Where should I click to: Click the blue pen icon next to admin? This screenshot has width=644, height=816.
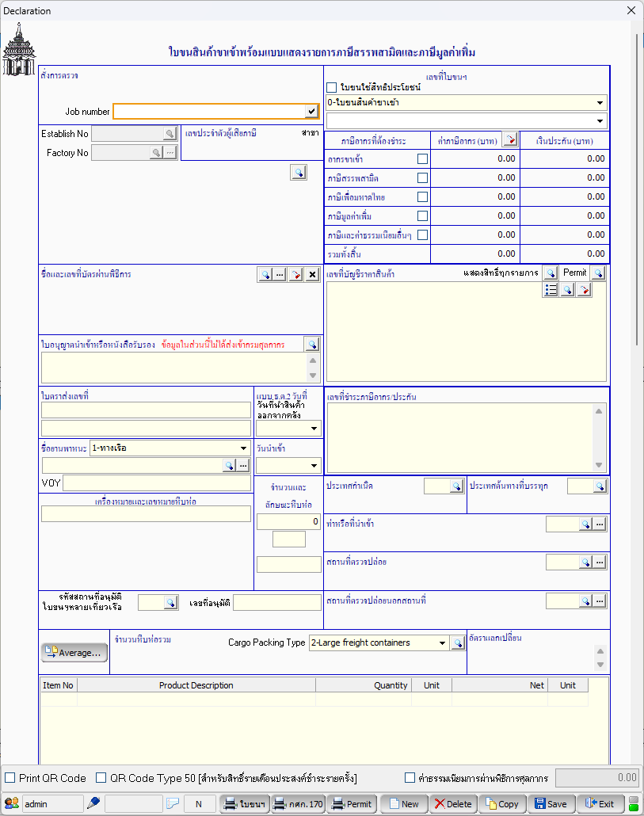tap(93, 803)
